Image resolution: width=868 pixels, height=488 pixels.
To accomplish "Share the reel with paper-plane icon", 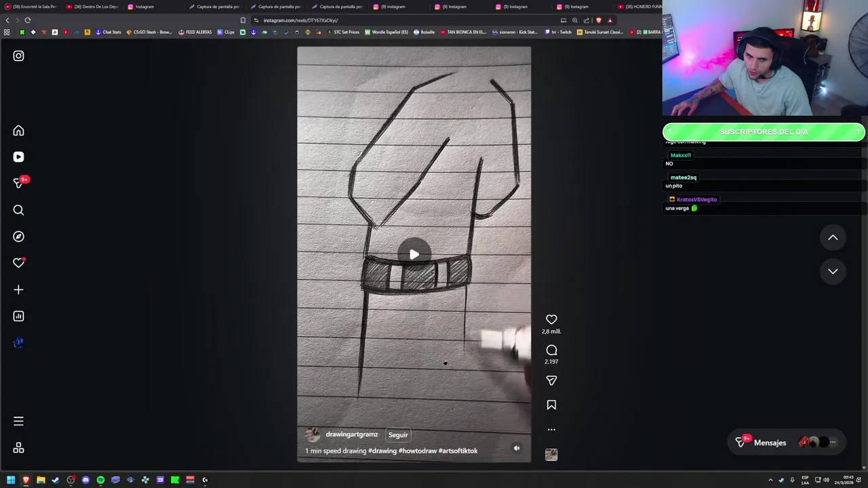I will [x=551, y=381].
